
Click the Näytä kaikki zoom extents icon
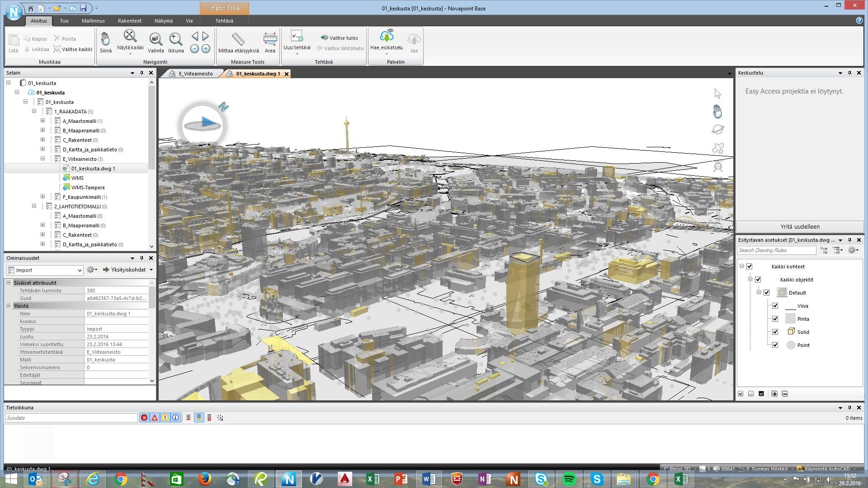point(130,36)
